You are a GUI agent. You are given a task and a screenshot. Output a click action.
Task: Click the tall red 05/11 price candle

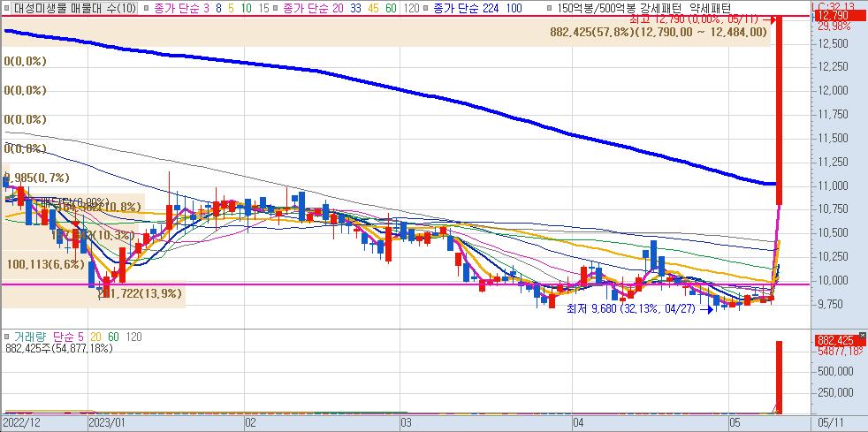click(779, 110)
